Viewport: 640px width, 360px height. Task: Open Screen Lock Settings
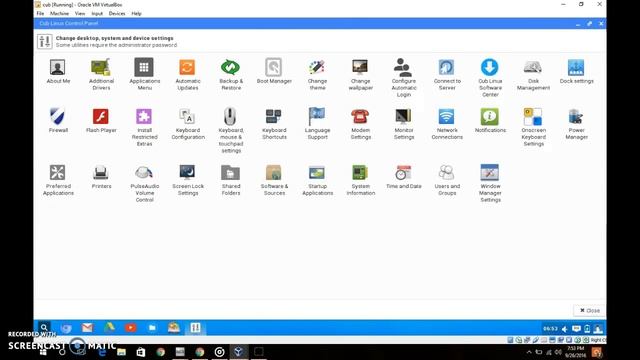(187, 180)
